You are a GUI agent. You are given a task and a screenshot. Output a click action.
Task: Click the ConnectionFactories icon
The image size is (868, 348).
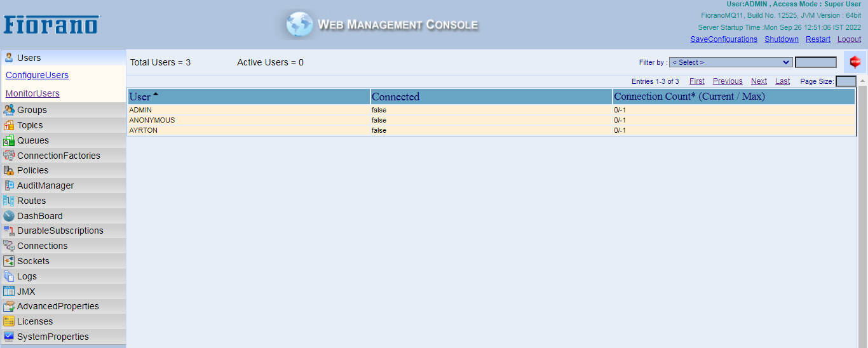click(9, 156)
